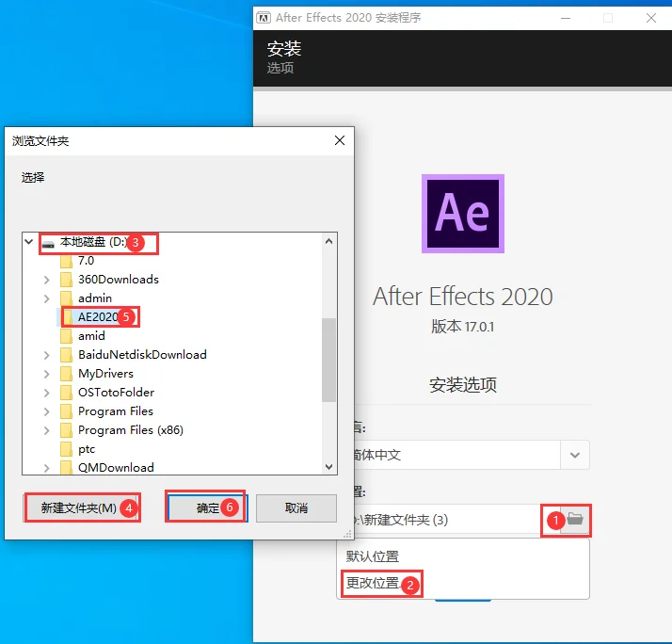Click folder tree scrollbar down arrow
This screenshot has width=672, height=644.
pyautogui.click(x=328, y=466)
